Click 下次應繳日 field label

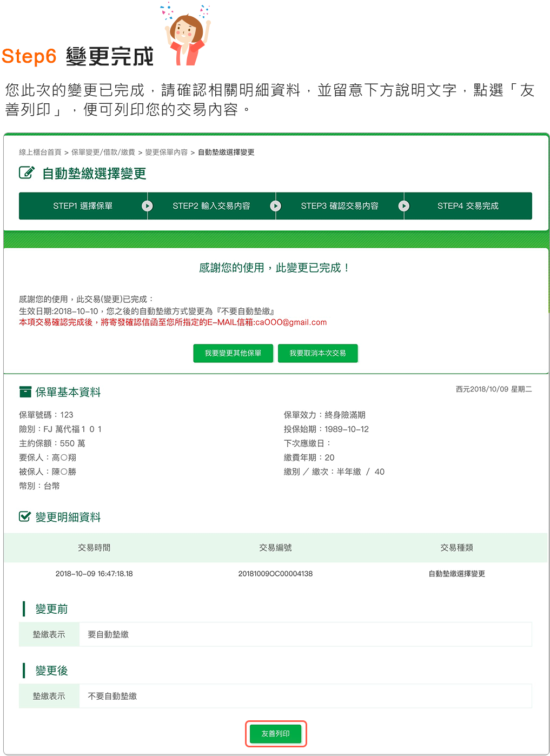tap(307, 443)
